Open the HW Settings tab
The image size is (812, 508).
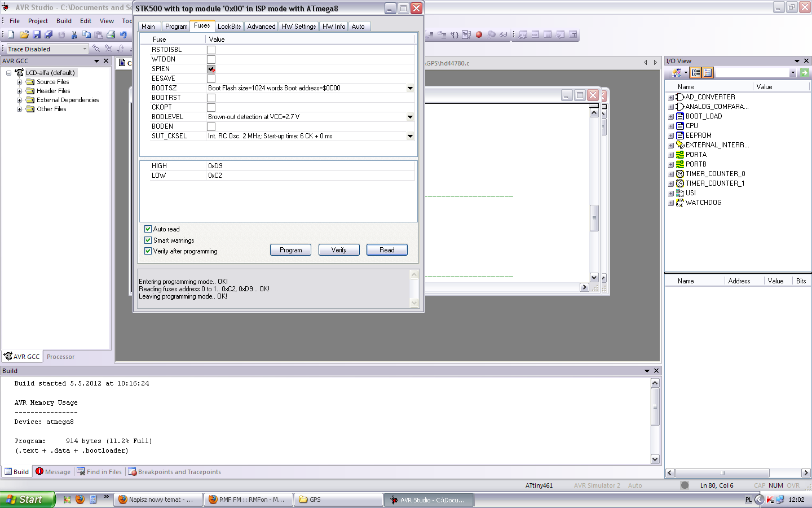point(298,27)
